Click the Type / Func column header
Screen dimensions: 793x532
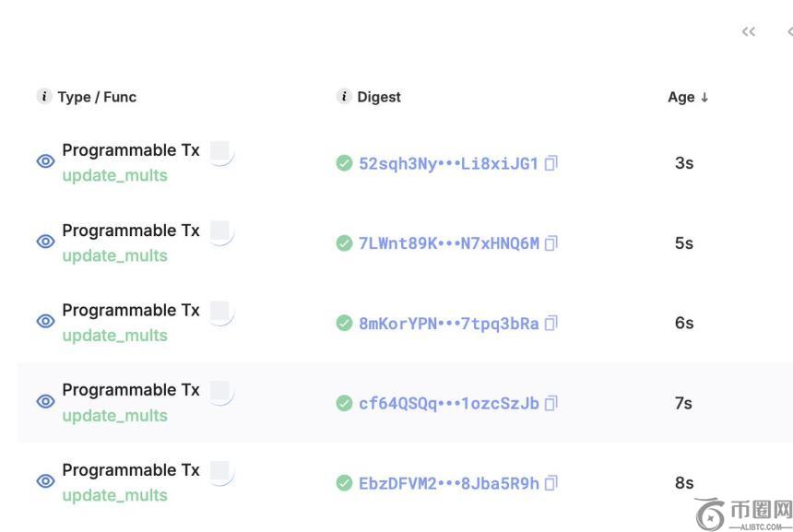coord(97,97)
